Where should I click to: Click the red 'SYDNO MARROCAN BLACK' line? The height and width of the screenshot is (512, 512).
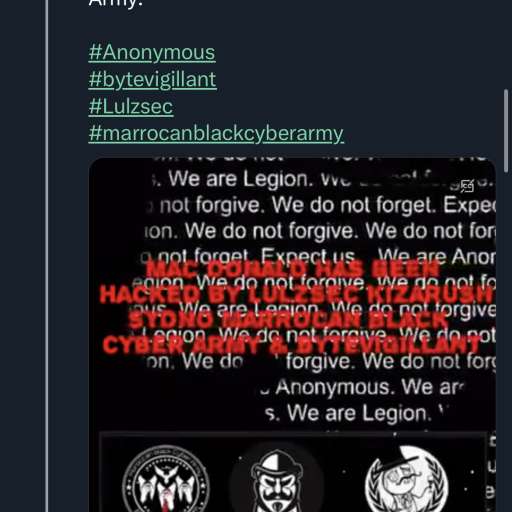pos(288,320)
